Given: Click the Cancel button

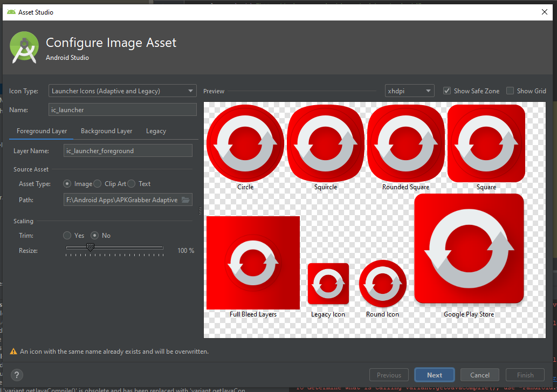Looking at the screenshot, I should [x=479, y=375].
